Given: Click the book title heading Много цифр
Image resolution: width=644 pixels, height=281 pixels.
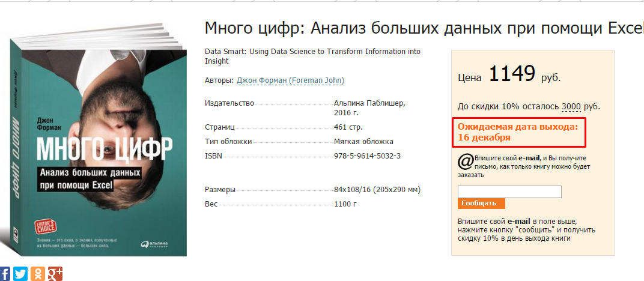Looking at the screenshot, I should 421,28.
